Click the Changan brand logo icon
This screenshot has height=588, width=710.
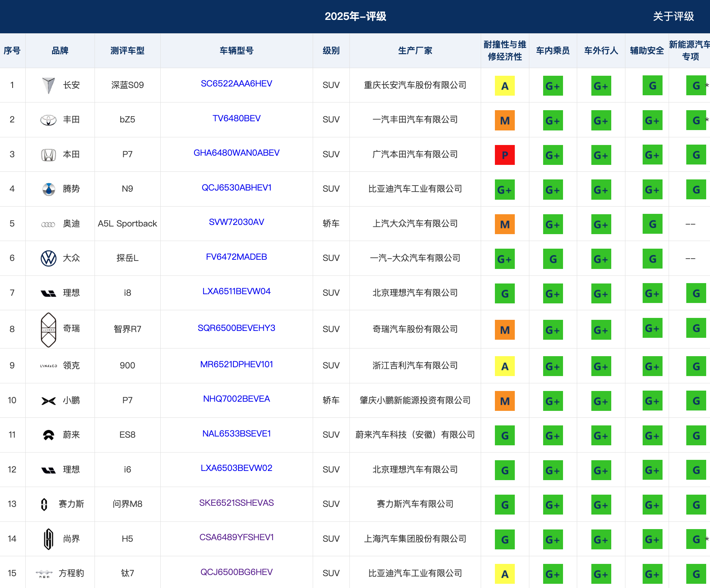(49, 85)
